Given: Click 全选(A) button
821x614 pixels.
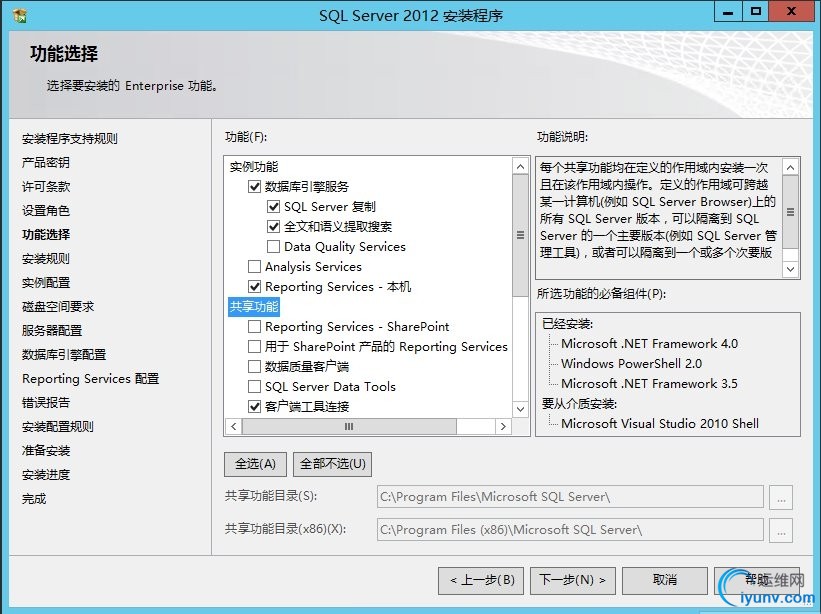Looking at the screenshot, I should 255,464.
